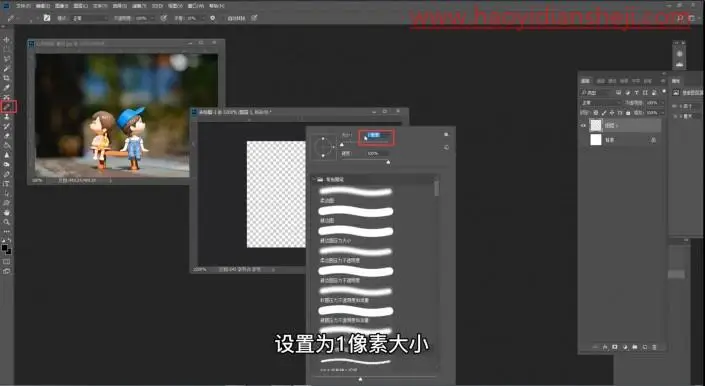This screenshot has width=705, height=386.
Task: Open brush picker gear settings icon
Action: click(446, 134)
